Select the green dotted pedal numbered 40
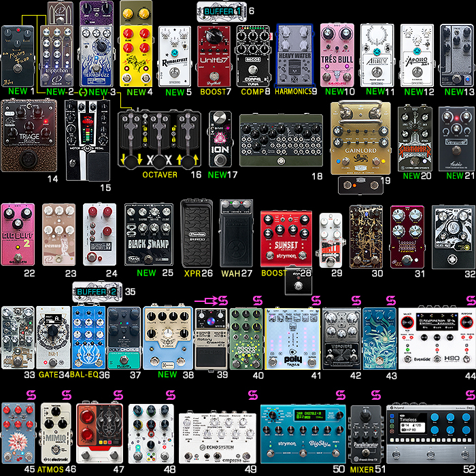476x476 pixels. point(246,339)
